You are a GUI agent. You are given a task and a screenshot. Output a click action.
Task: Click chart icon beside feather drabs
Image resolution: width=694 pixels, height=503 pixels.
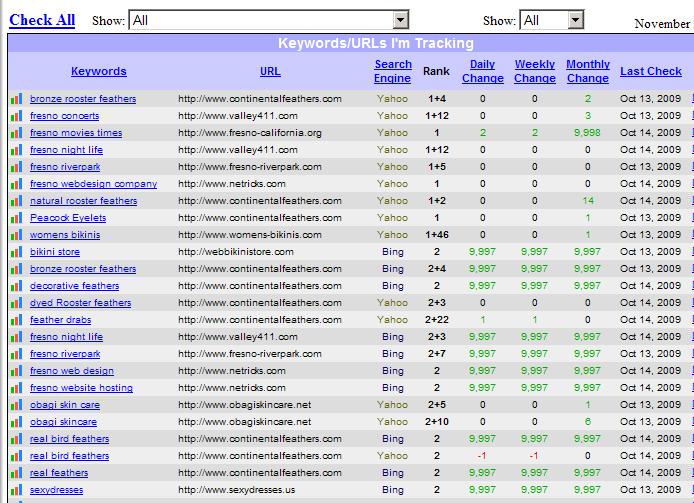pos(16,320)
